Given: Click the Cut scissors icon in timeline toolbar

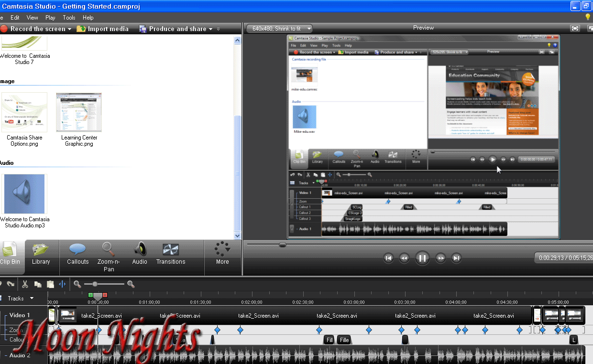Looking at the screenshot, I should (x=25, y=284).
